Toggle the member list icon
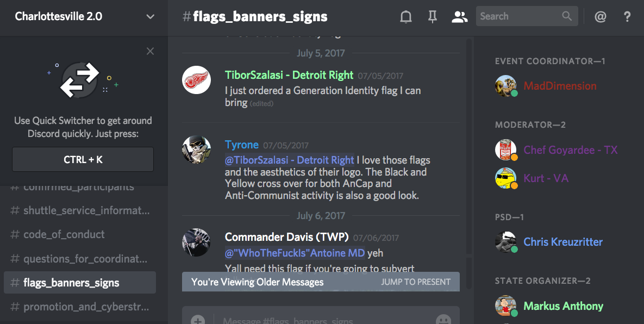The image size is (644, 324). pos(459,16)
